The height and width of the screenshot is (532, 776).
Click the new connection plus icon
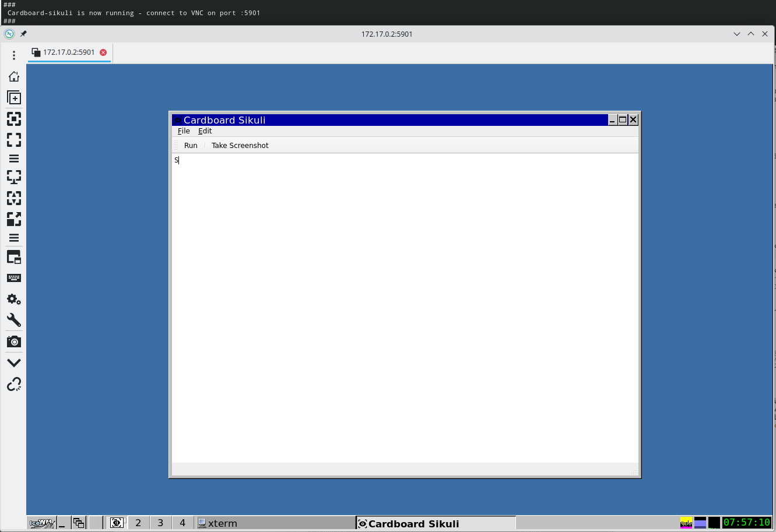(x=14, y=97)
